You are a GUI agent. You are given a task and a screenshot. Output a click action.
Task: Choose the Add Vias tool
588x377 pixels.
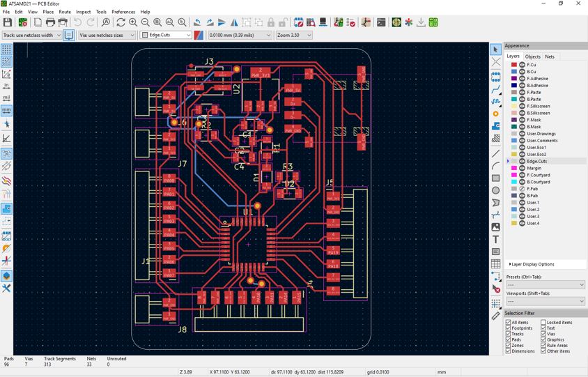click(496, 114)
